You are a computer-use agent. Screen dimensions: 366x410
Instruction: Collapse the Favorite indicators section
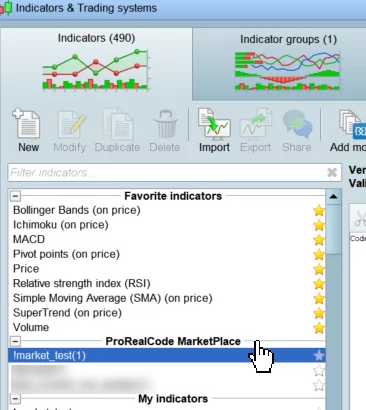[x=15, y=196]
